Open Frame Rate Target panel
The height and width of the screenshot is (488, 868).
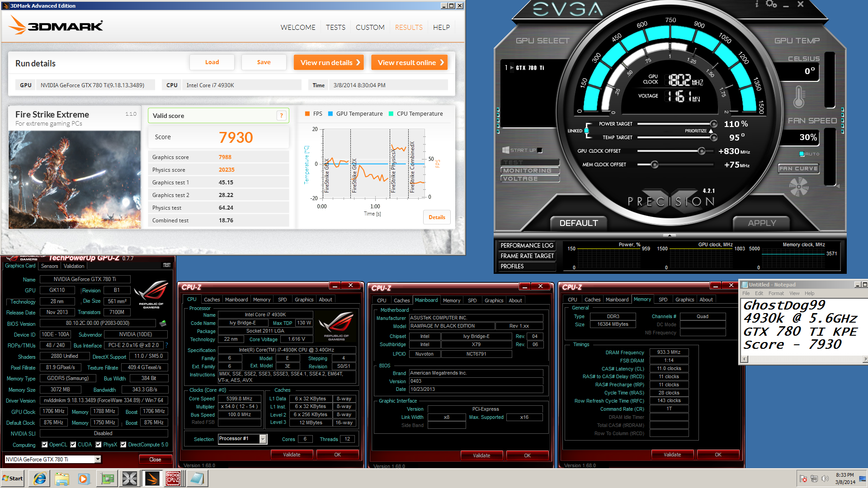[x=527, y=256]
